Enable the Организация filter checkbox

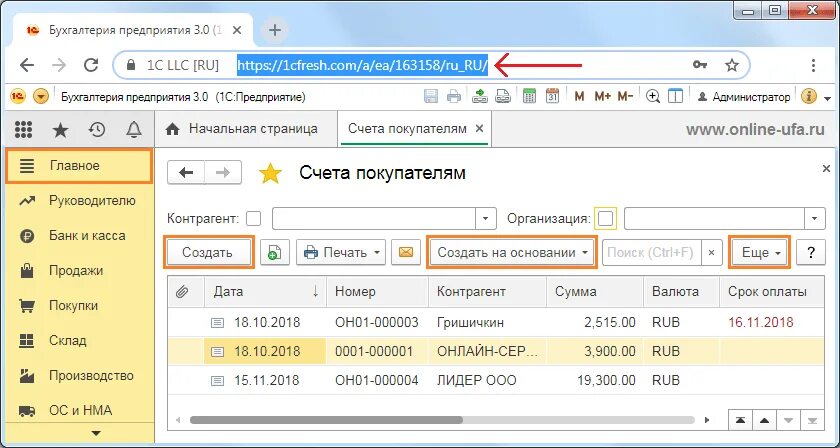coord(606,219)
